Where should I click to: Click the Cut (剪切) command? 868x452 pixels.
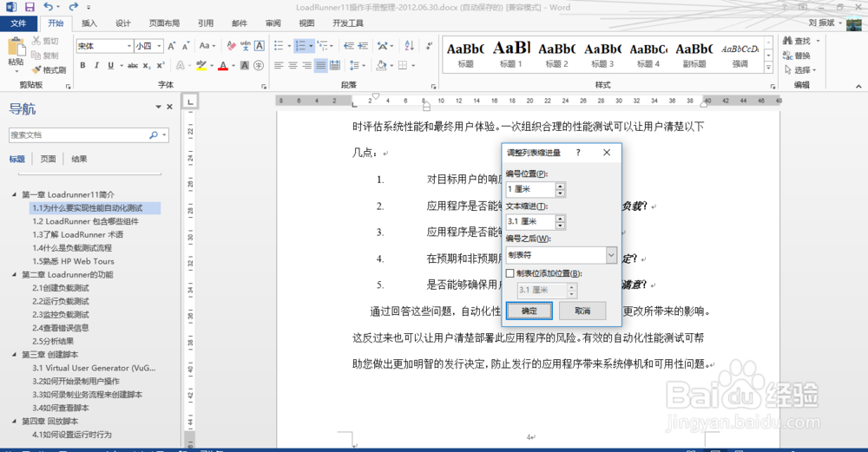click(45, 41)
